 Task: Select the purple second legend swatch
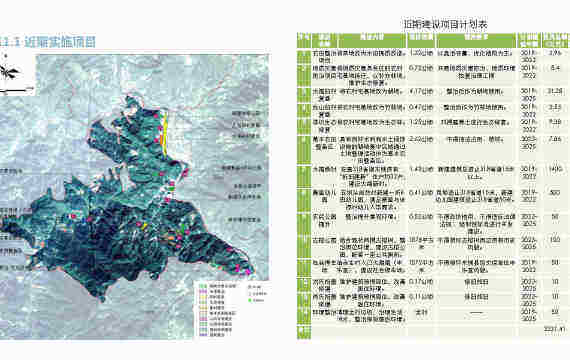203,292
